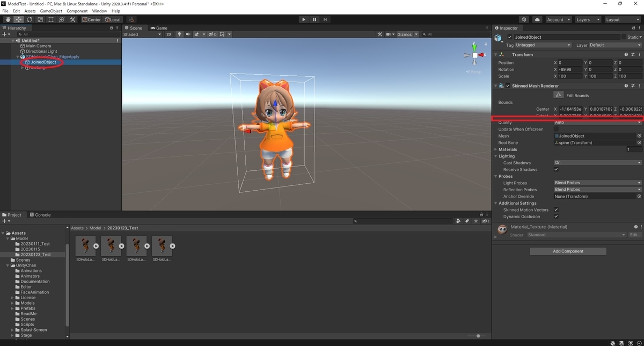The height and width of the screenshot is (346, 644).
Task: Select the Hand tool in toolbar
Action: point(8,19)
